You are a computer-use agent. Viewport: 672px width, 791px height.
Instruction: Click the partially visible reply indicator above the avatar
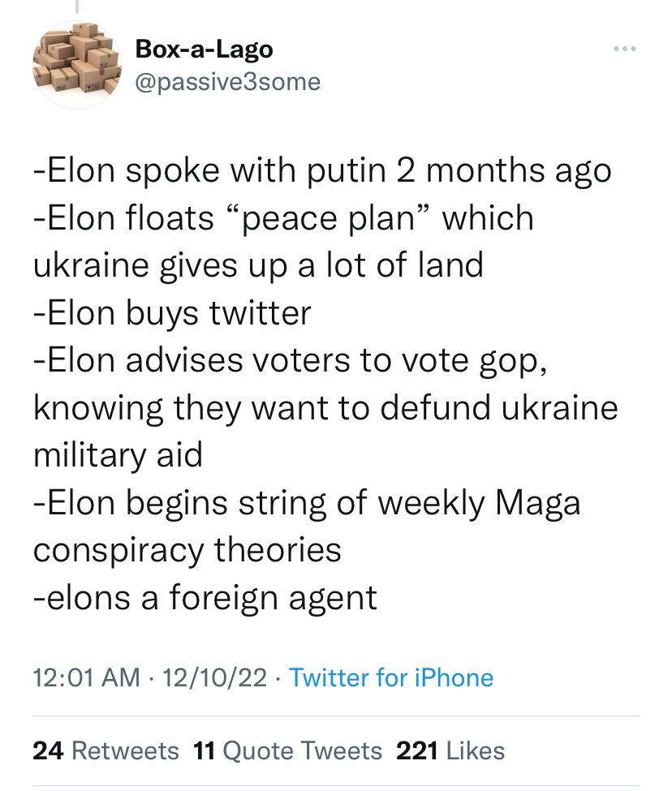(x=77, y=8)
